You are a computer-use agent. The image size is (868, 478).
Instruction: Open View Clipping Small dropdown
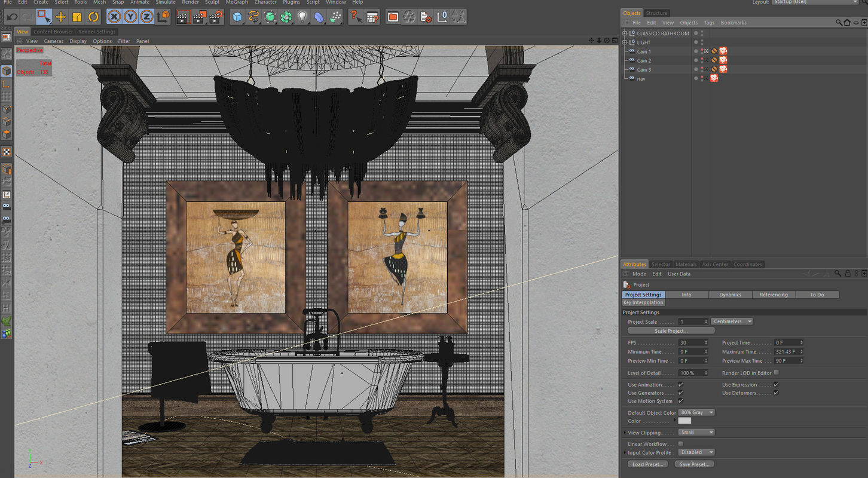tap(696, 432)
